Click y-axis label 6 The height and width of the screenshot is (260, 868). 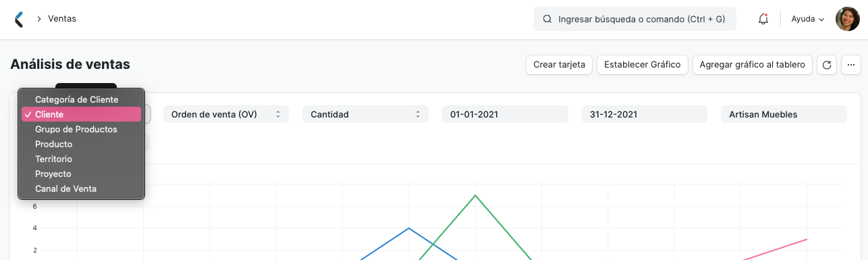34,207
